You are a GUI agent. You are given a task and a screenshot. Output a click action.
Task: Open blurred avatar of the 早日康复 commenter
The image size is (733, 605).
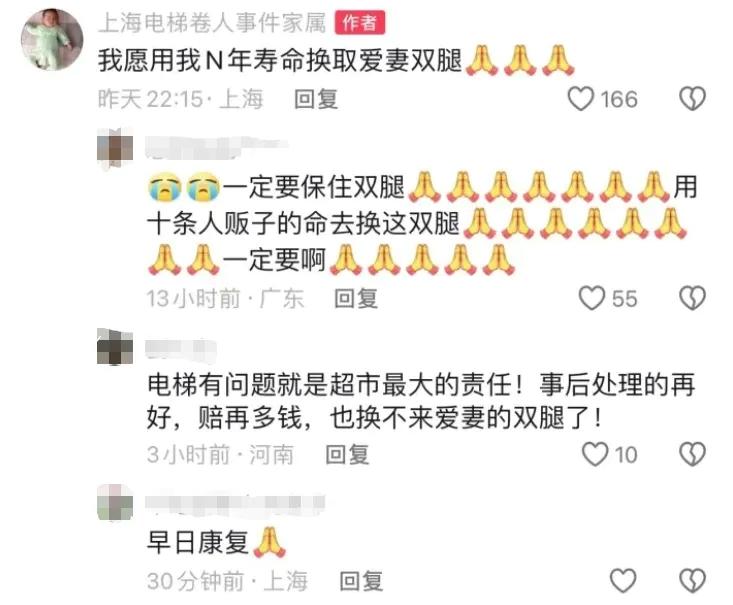(x=115, y=503)
